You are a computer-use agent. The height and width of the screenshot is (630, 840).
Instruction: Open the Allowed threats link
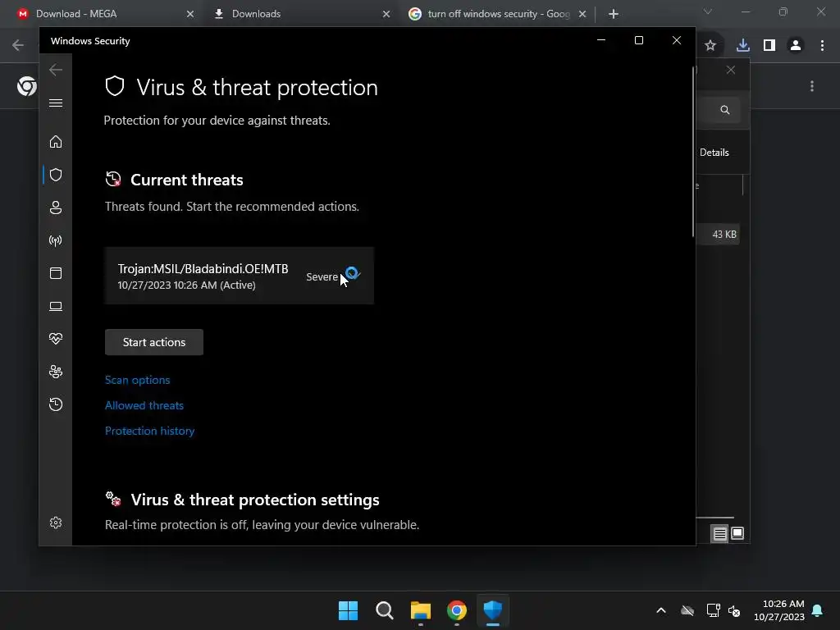[x=144, y=405]
